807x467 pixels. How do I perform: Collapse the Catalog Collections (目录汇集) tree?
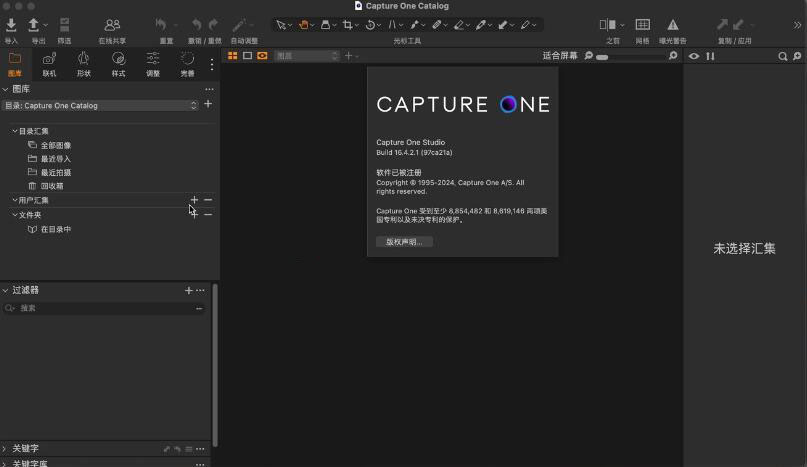[x=15, y=131]
